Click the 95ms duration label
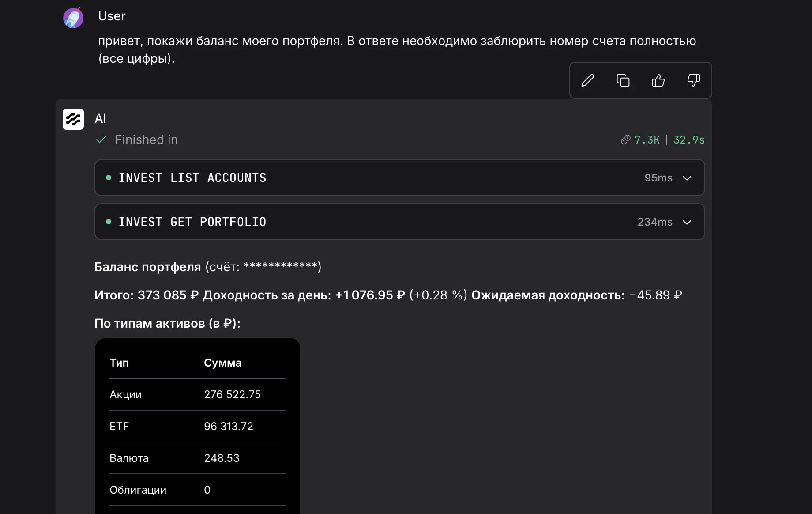The width and height of the screenshot is (812, 514). click(x=658, y=178)
